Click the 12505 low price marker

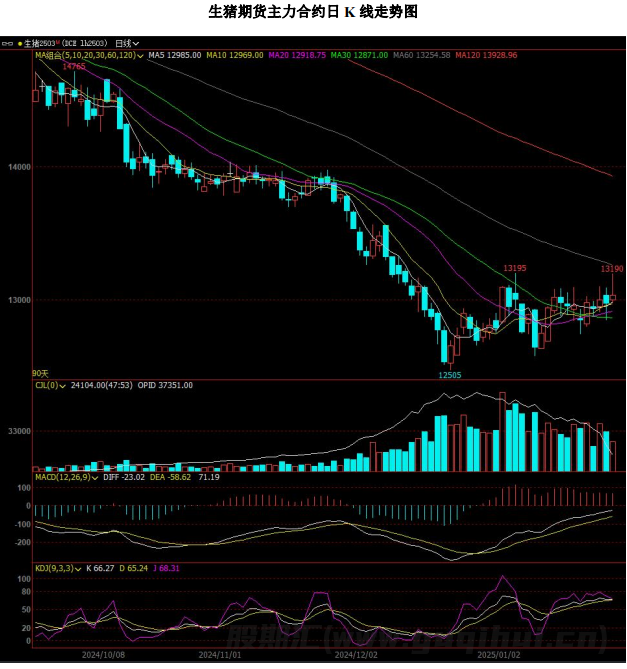pyautogui.click(x=449, y=375)
